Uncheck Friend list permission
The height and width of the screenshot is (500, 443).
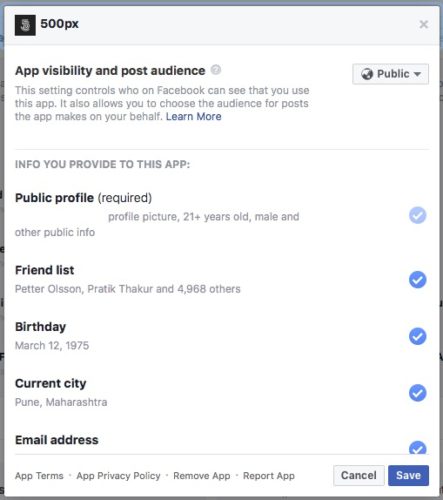point(417,280)
